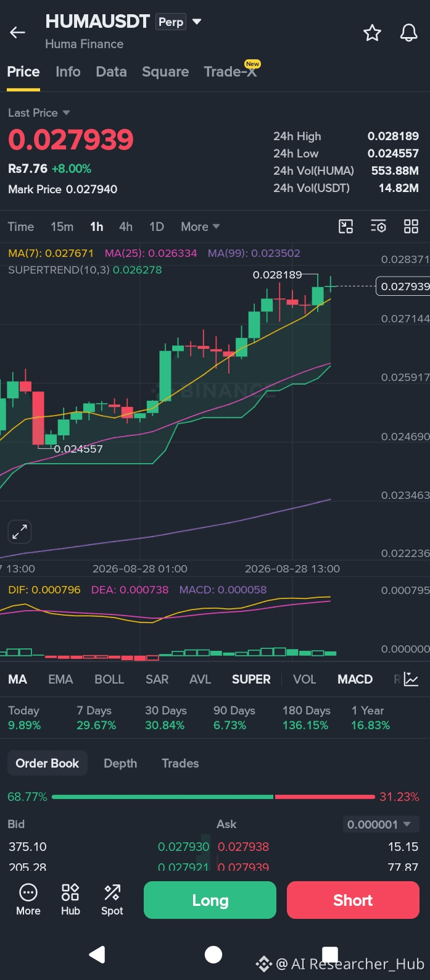Tap the MA(7): 0.027671 legend

tap(51, 253)
